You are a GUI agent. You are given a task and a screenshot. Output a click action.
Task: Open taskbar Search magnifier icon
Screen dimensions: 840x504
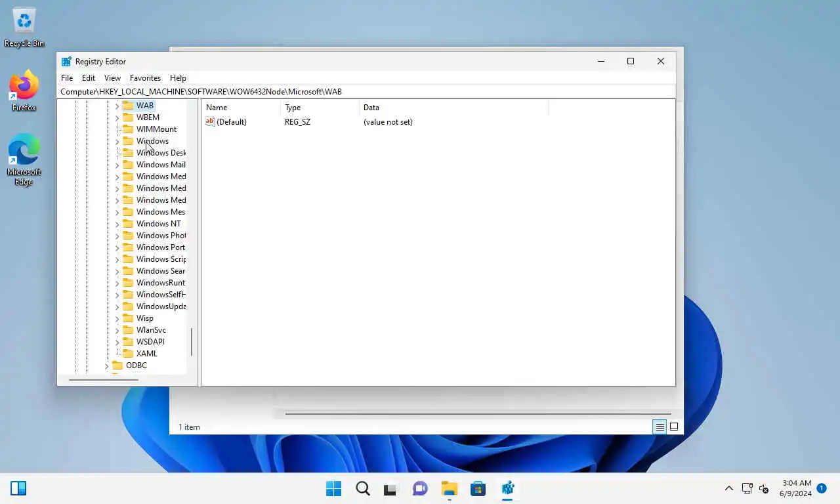click(362, 488)
